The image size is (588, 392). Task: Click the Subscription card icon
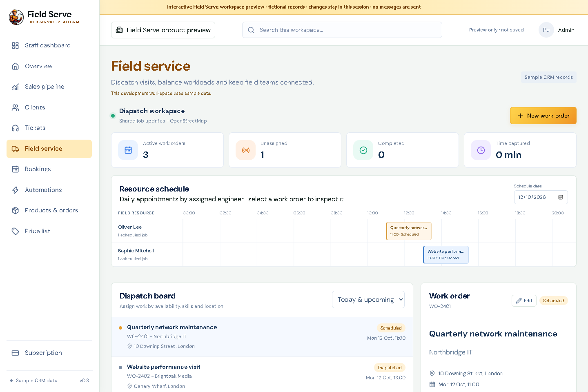(16, 353)
